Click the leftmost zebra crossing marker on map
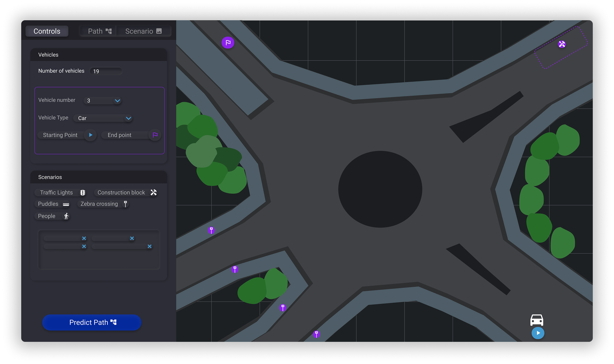The height and width of the screenshot is (364, 614). tap(211, 230)
